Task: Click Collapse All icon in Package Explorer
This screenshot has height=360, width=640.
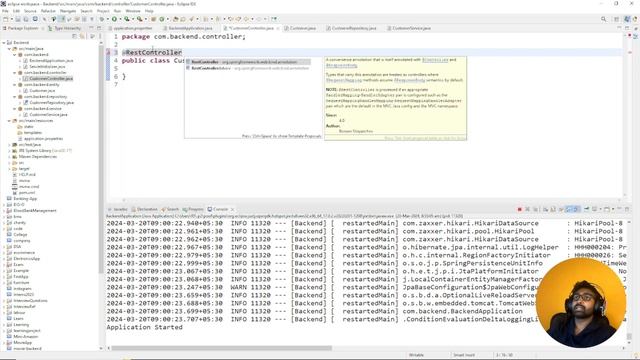Action: pyautogui.click(x=74, y=36)
